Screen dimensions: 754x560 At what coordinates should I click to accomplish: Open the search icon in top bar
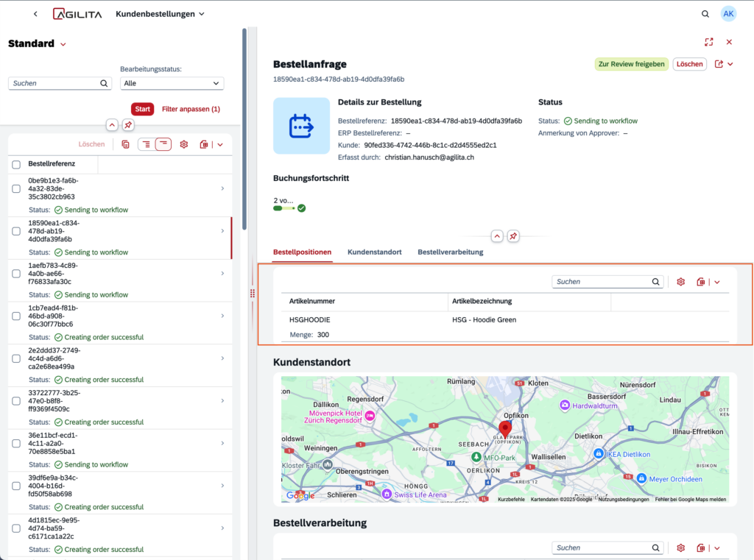[x=705, y=14]
